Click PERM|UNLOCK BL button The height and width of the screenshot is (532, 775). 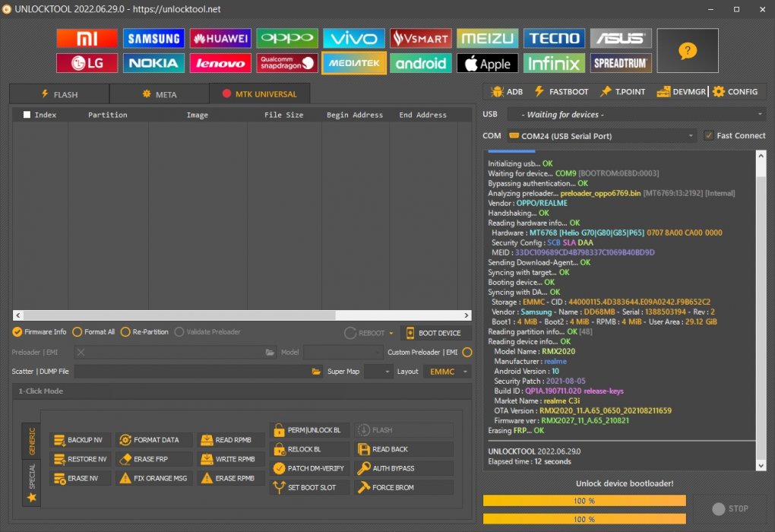coord(308,430)
